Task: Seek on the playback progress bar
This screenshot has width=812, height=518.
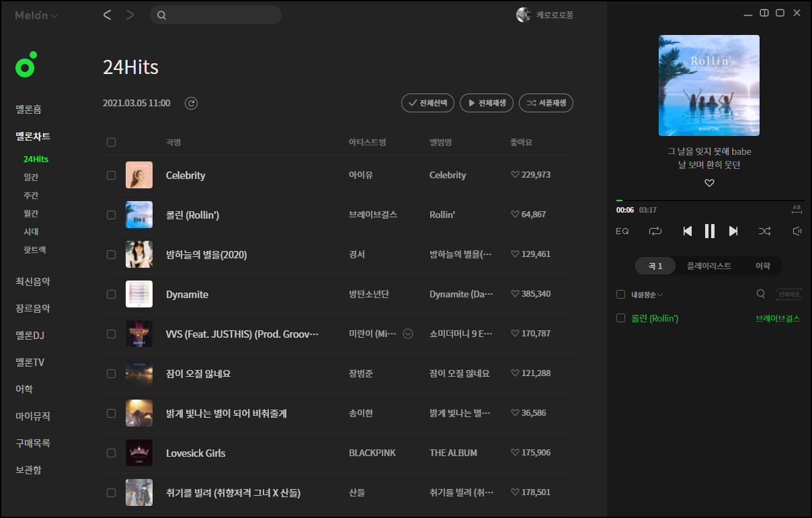Action: [x=710, y=200]
